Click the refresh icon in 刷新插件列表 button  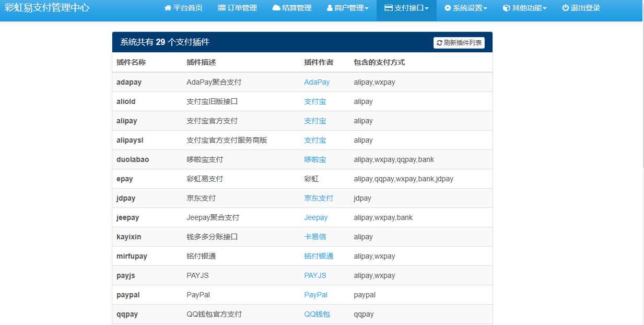440,42
